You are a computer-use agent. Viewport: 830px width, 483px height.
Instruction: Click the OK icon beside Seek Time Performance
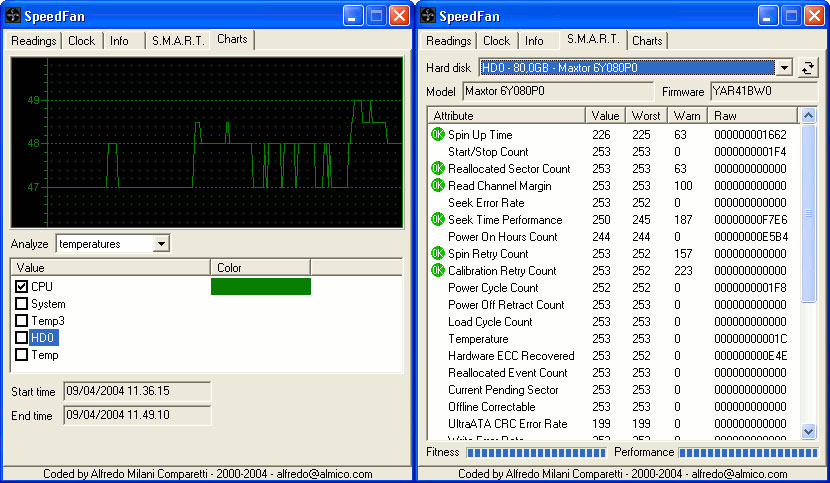[x=437, y=219]
